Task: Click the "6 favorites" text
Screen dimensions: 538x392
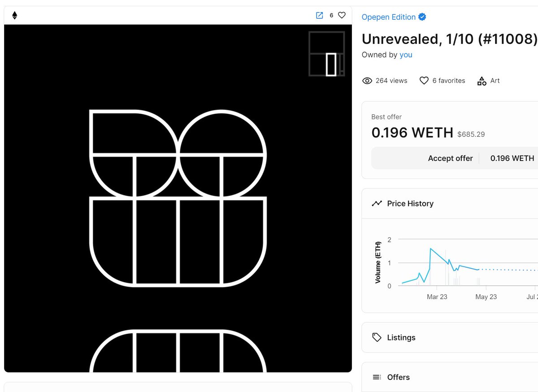Action: pos(449,81)
